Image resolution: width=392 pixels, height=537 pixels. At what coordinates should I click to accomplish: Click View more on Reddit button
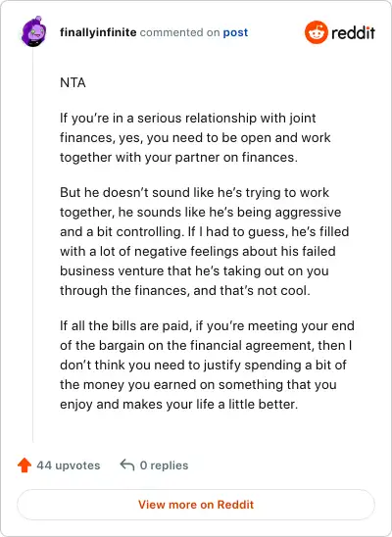pos(196,505)
